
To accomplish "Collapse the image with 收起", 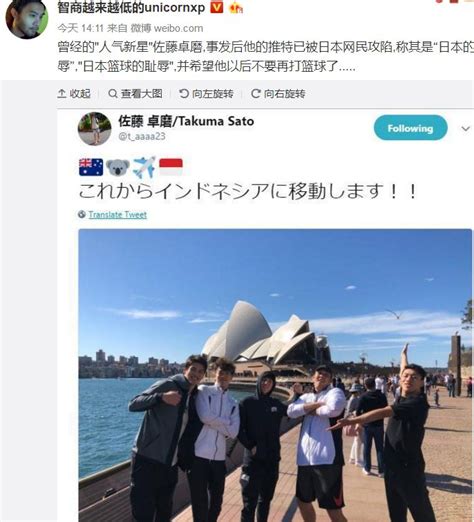I will click(74, 94).
